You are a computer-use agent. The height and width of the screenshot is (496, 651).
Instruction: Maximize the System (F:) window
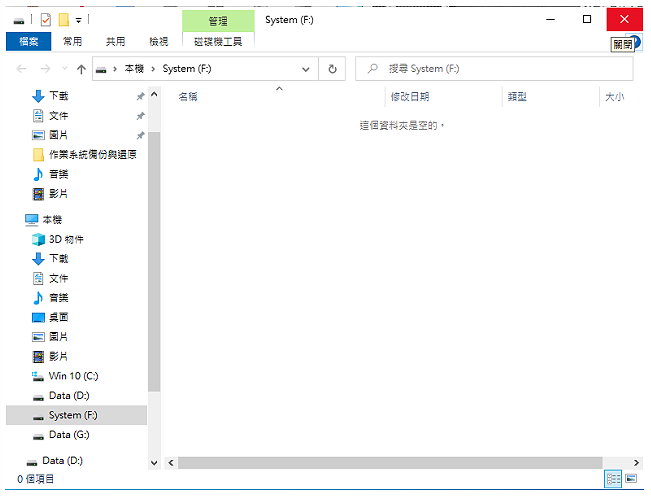coord(587,19)
